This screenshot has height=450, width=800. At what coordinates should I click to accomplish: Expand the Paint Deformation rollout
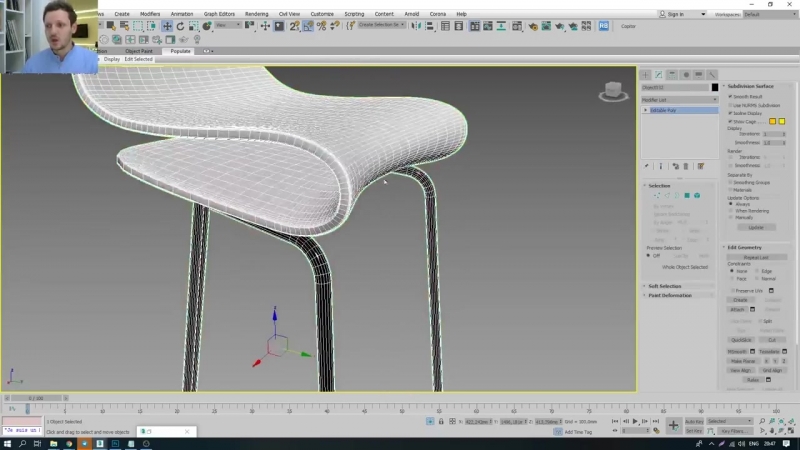pos(670,295)
